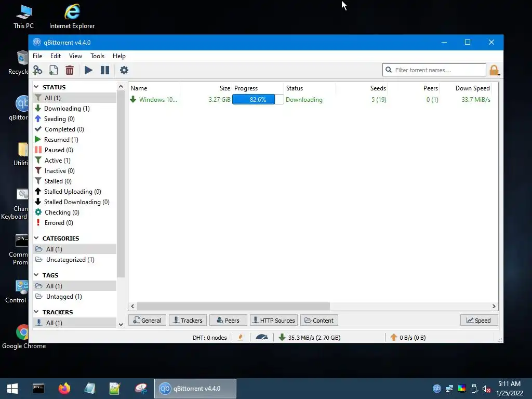
Task: Open the Edit menu
Action: [55, 56]
